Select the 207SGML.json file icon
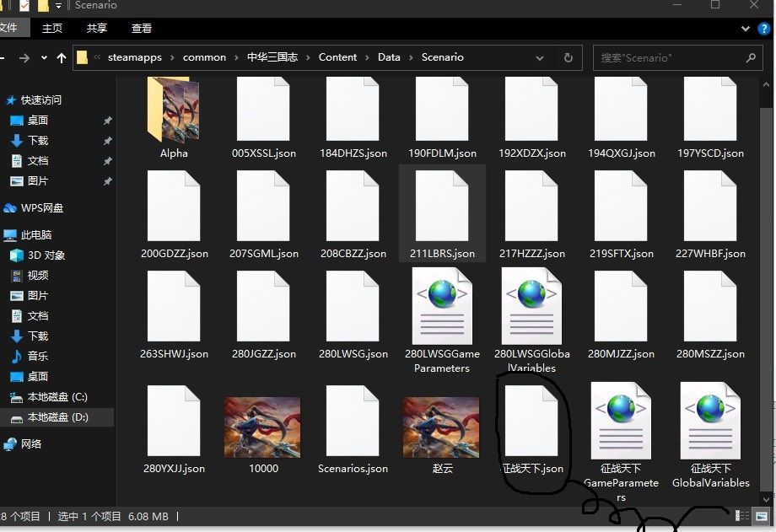 pos(263,206)
